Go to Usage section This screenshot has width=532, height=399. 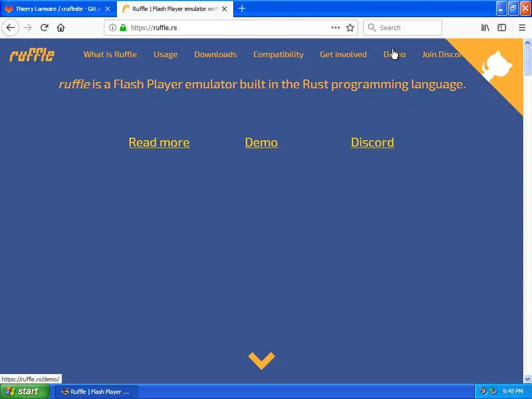coord(166,55)
